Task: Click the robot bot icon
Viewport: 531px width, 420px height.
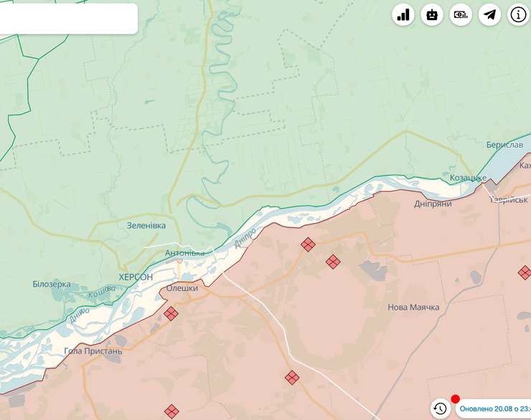Action: tap(432, 14)
